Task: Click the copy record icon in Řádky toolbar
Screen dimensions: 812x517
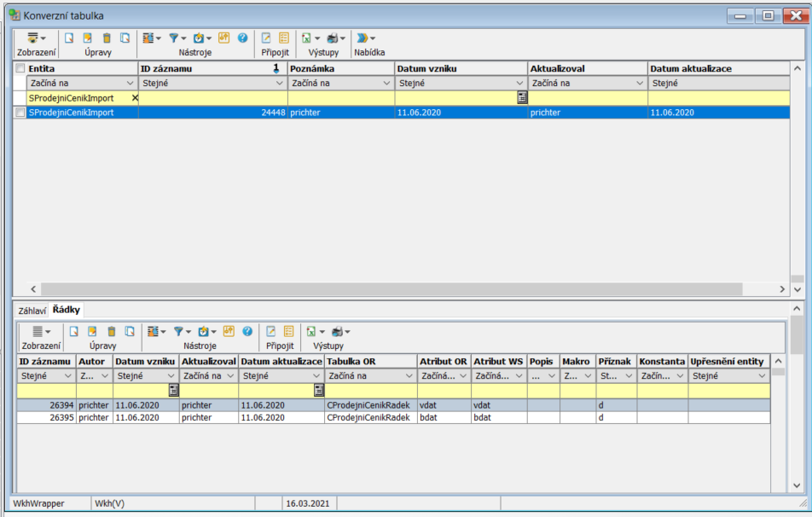Action: 128,331
